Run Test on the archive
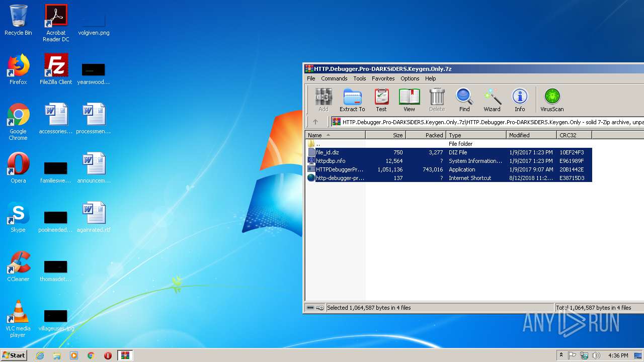 [x=381, y=100]
